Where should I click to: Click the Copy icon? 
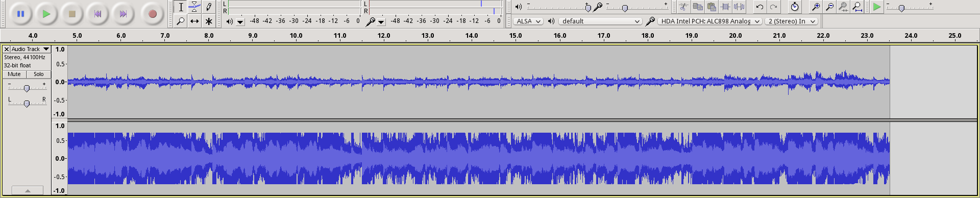point(698,7)
